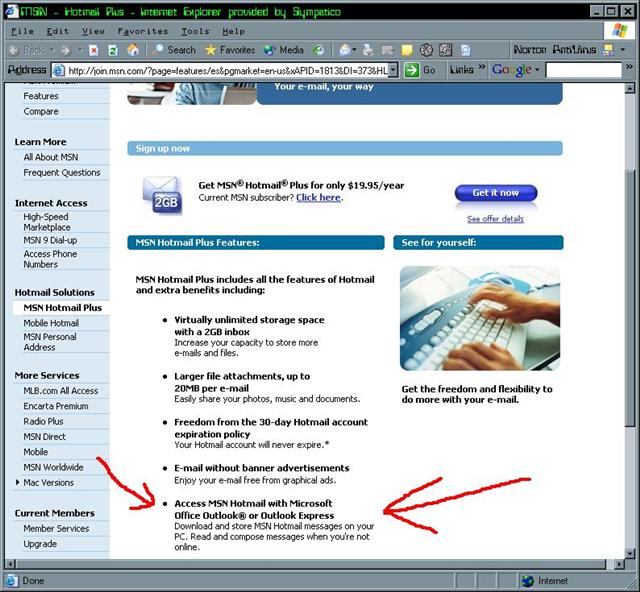The height and width of the screenshot is (592, 640).
Task: Click the IE icon in title bar
Action: [x=11, y=11]
